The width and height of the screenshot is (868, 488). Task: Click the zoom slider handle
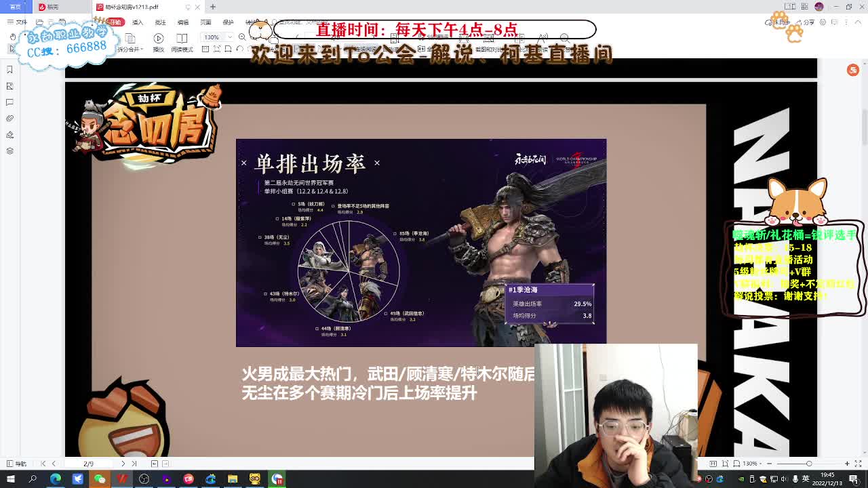pos(809,464)
